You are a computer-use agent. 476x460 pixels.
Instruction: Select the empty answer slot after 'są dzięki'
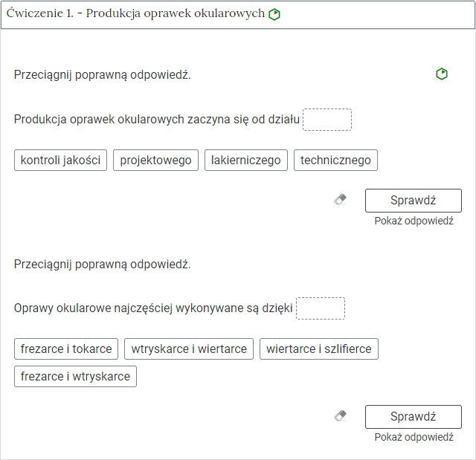coord(321,308)
